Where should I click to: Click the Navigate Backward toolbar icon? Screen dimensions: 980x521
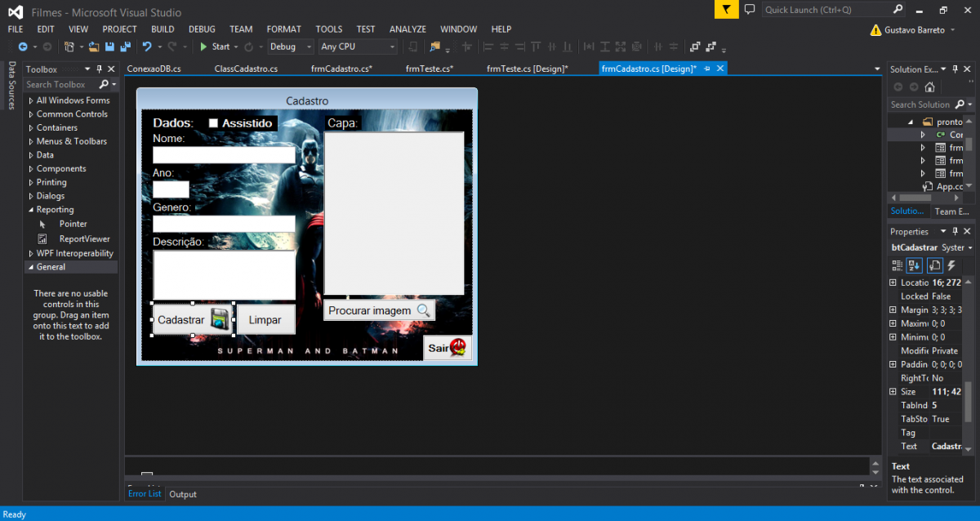pyautogui.click(x=22, y=47)
